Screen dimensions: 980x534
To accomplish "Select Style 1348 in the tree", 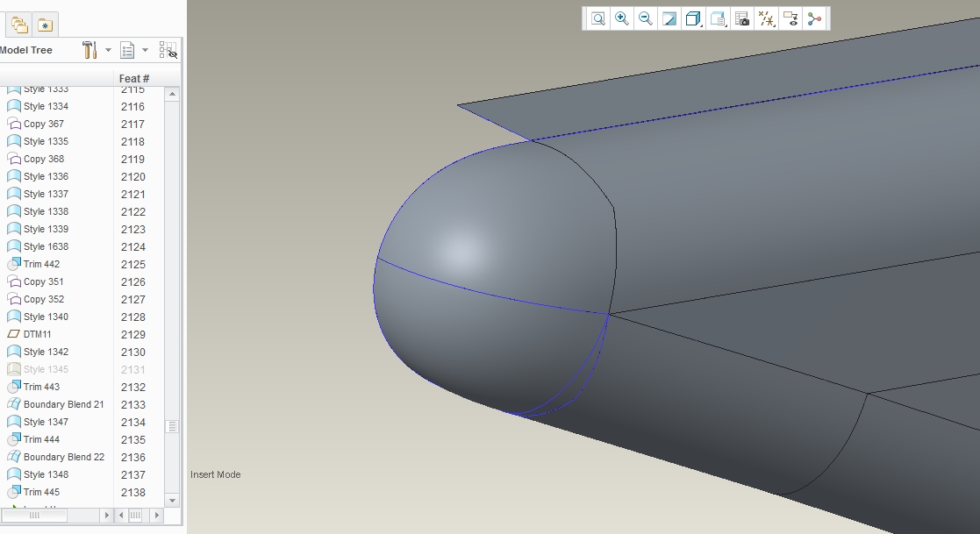I will [x=46, y=474].
